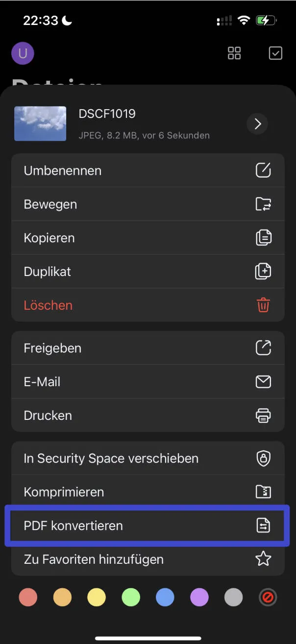Tap the PDF konvertieren document icon
Image resolution: width=296 pixels, height=644 pixels.
264,525
